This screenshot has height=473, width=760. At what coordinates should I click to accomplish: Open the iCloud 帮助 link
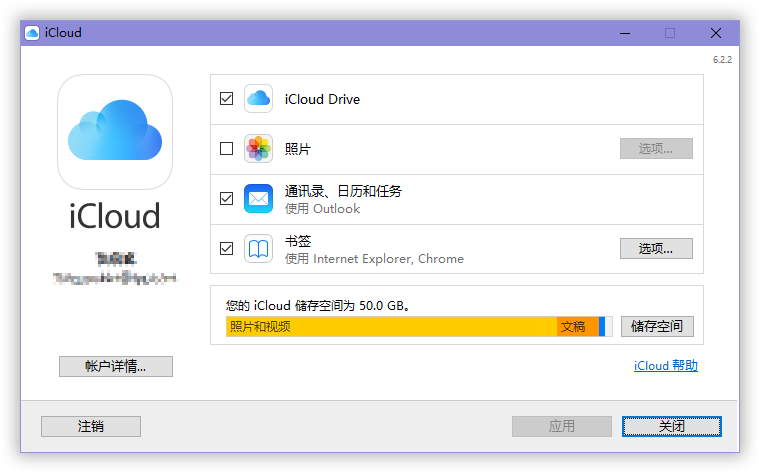click(666, 365)
